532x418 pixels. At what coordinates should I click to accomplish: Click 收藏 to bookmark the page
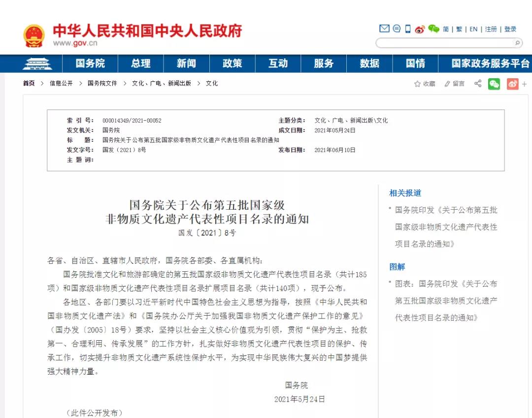click(425, 84)
